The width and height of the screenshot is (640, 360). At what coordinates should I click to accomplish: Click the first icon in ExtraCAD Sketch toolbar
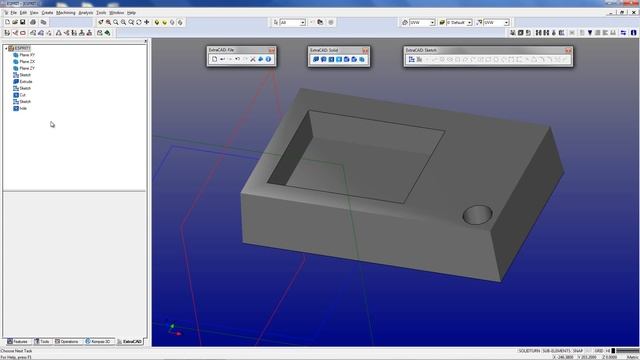pos(411,60)
